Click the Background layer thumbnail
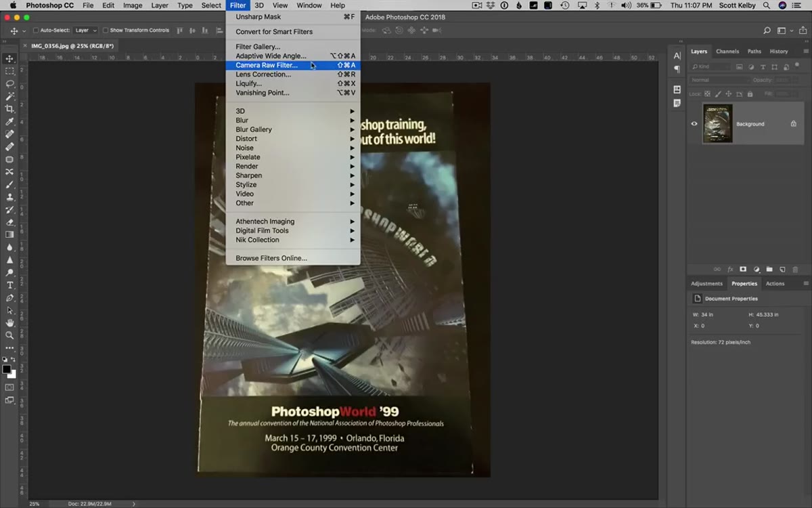 coord(717,123)
